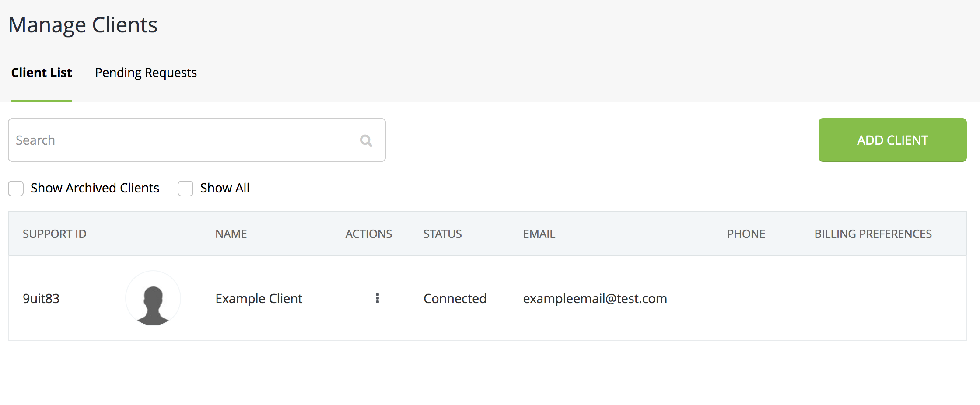
Task: Enable the Show Archived Clients checkbox
Action: pyautogui.click(x=16, y=189)
